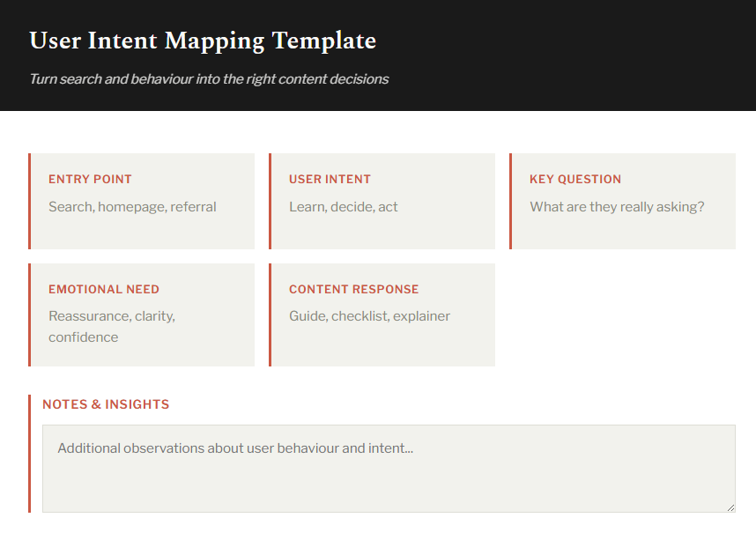Image resolution: width=756 pixels, height=540 pixels.
Task: Click the red left border of User Intent card
Action: 270,201
